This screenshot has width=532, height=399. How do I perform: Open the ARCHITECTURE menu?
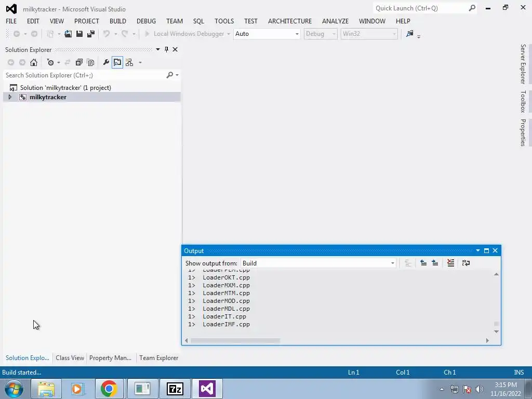tap(290, 21)
